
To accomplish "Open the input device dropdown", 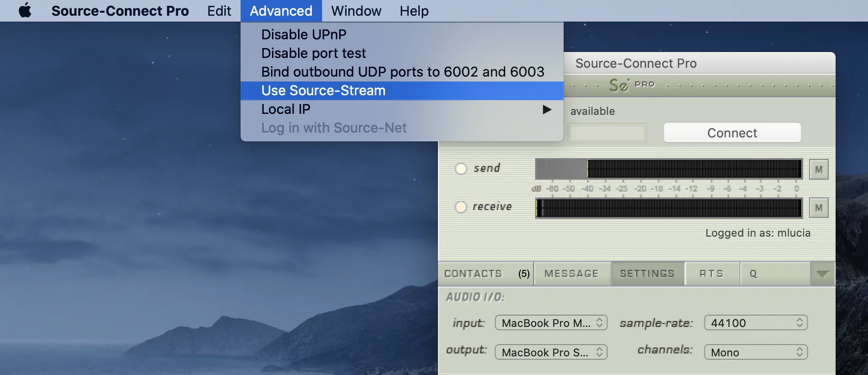I will (x=551, y=323).
